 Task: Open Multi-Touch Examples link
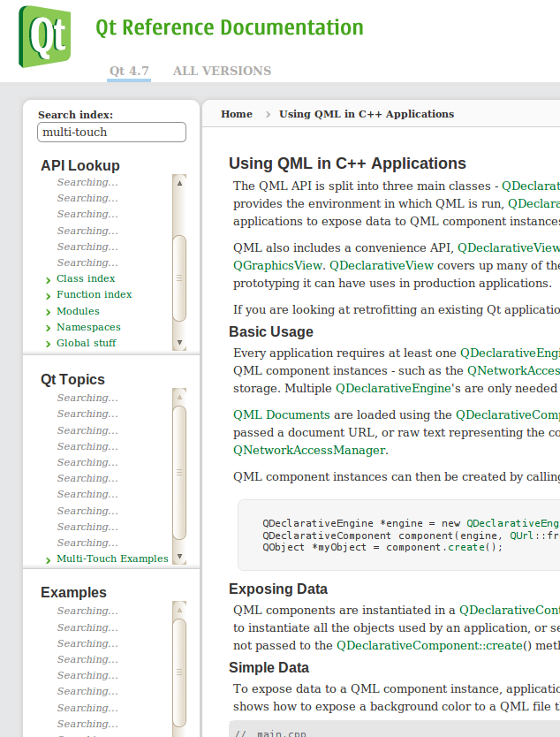pos(112,558)
